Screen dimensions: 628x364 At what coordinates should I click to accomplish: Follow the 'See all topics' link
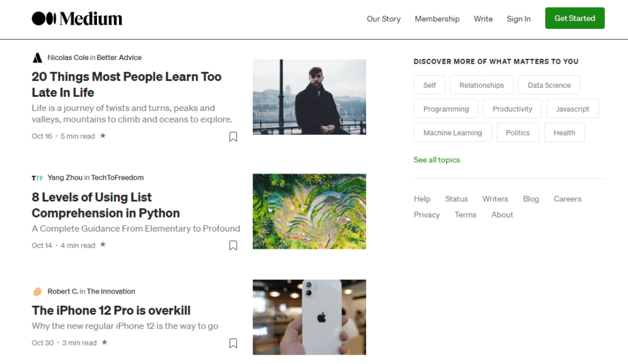(x=437, y=160)
